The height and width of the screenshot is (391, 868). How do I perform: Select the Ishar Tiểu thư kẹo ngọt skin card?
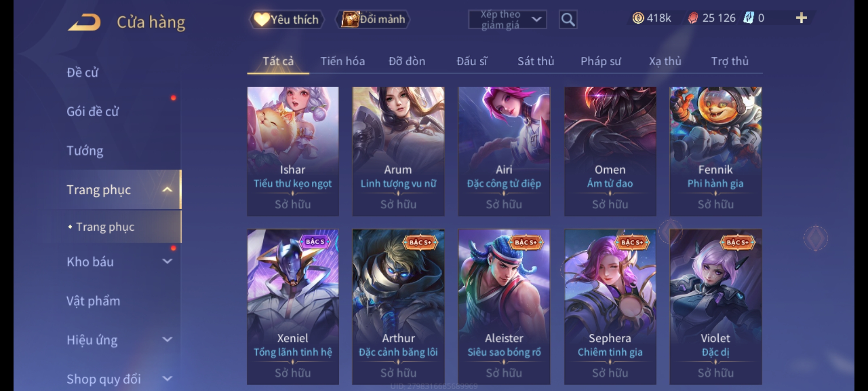coord(293,151)
